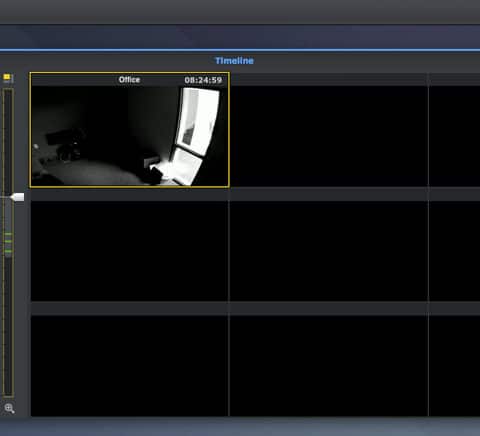Image resolution: width=480 pixels, height=436 pixels.
Task: Click the magnifier zoom-in icon below the timeline
Action: 9,408
